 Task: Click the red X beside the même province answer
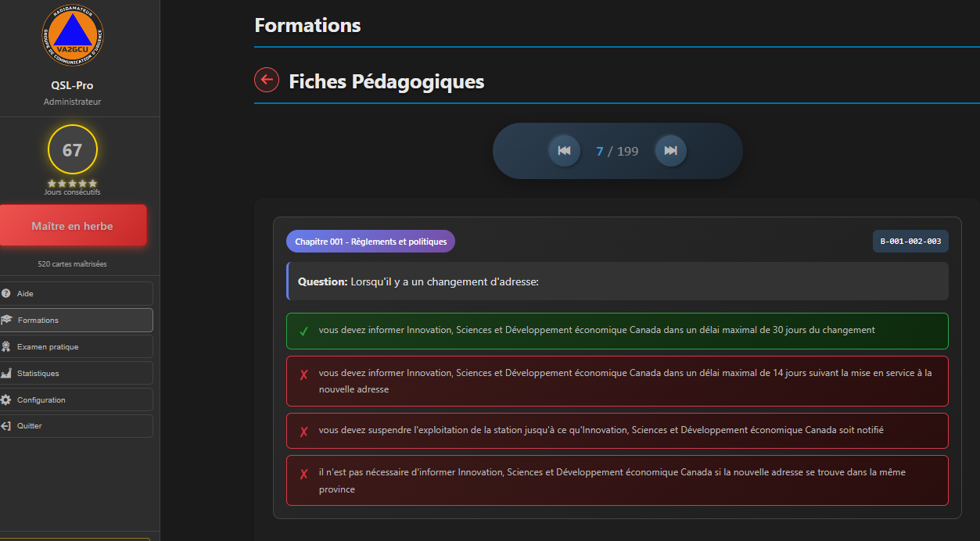[303, 474]
